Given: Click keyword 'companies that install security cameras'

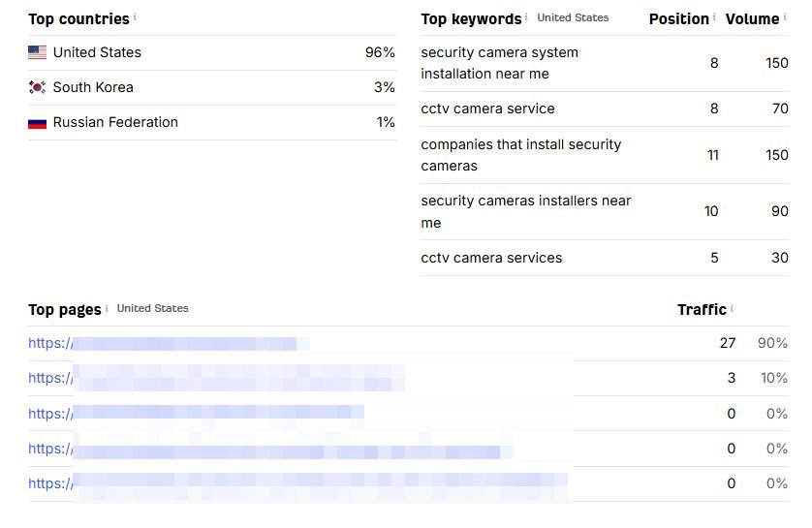Looking at the screenshot, I should coord(521,155).
